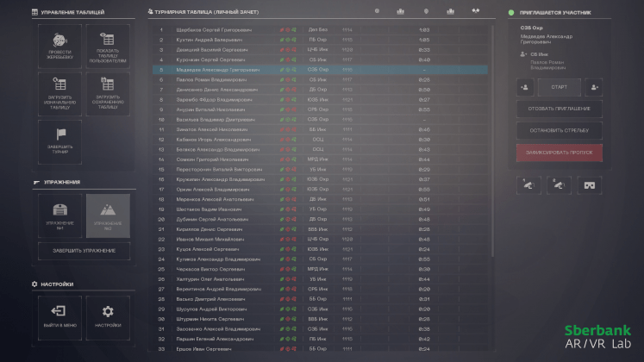644x362 pixels.
Task: Click Загрузить изначальную таблицу icon
Action: [59, 92]
